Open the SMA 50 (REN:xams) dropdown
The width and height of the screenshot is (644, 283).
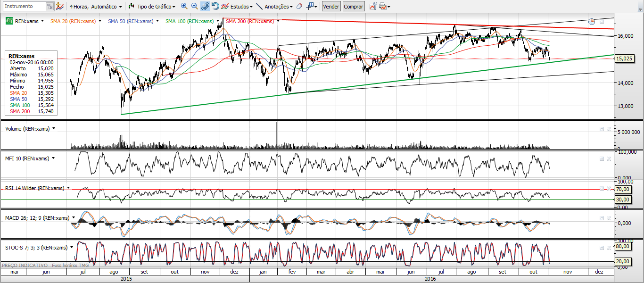pos(157,21)
